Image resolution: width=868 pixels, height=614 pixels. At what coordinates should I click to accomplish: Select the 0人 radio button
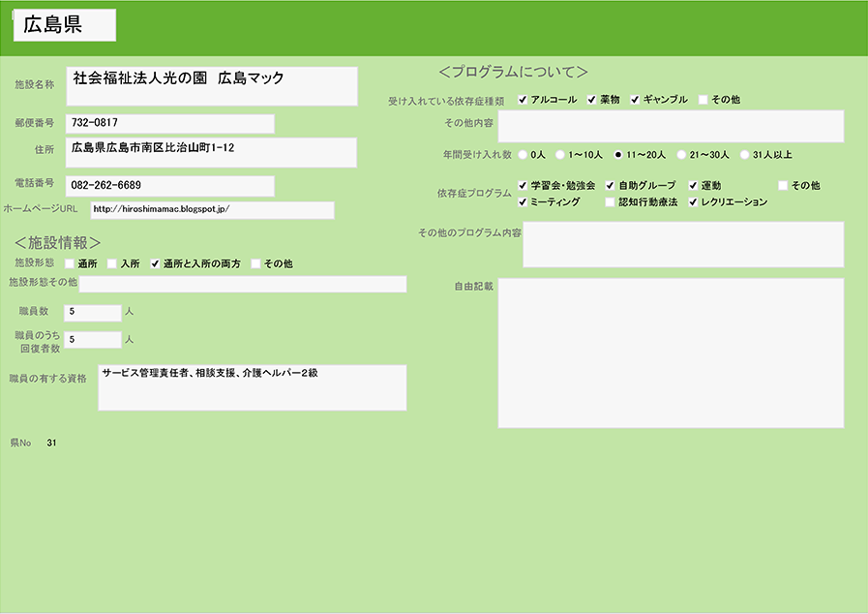coord(524,154)
